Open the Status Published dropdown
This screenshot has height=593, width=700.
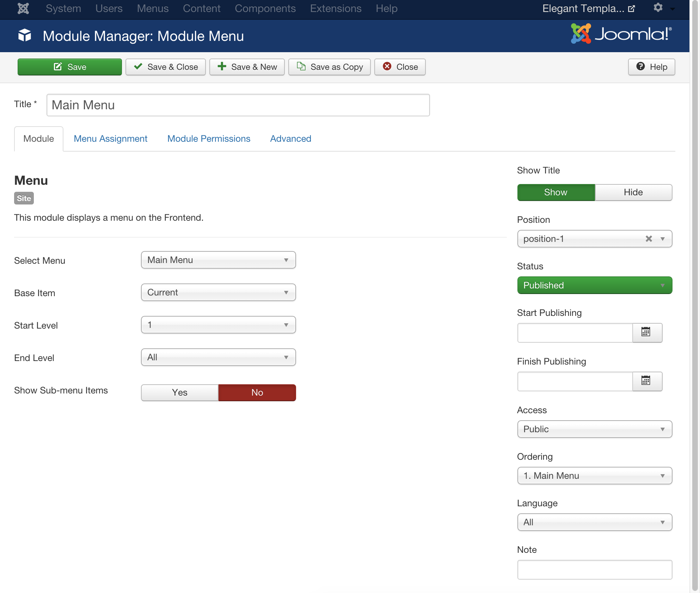[x=595, y=285]
